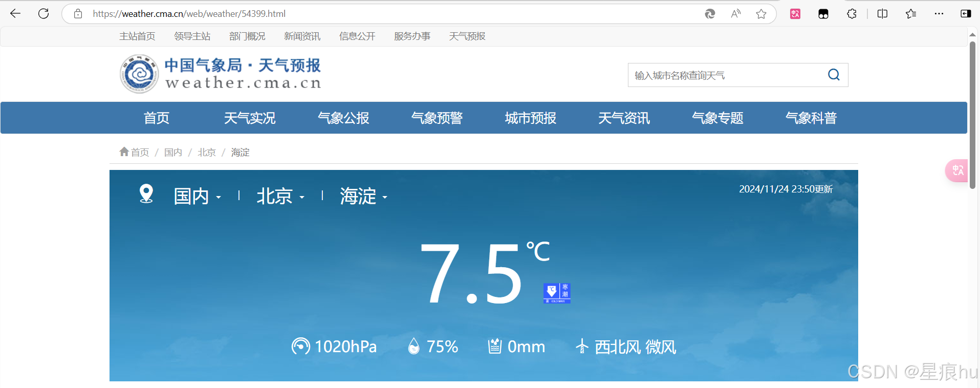Toggle the browser sidebar icon

pyautogui.click(x=966, y=14)
